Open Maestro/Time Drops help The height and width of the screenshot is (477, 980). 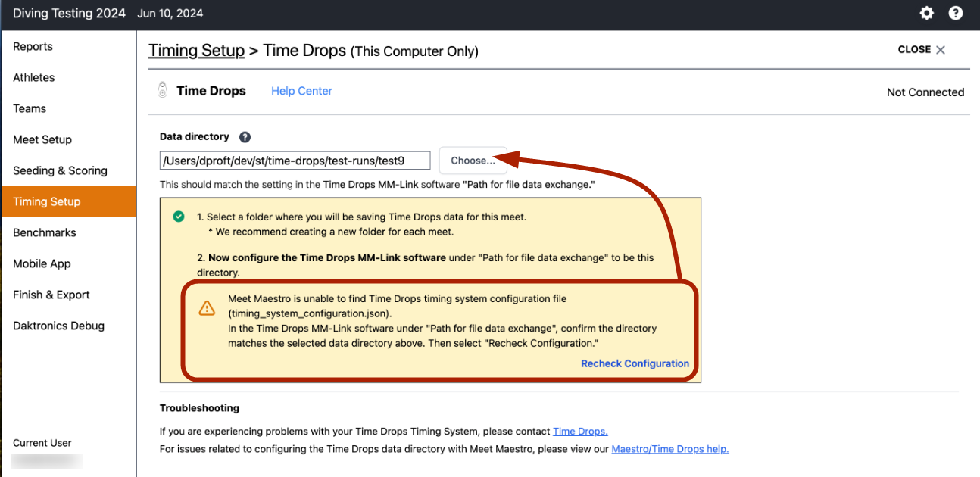(x=669, y=448)
